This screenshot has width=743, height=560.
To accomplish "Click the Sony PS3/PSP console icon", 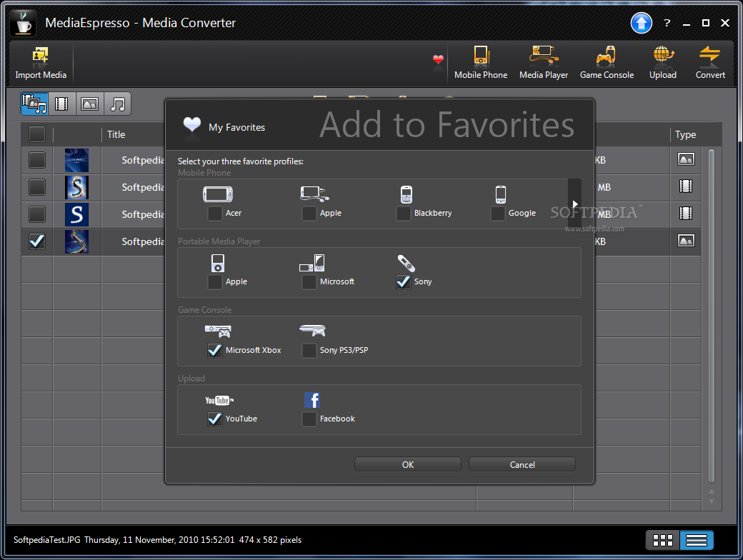I will click(x=313, y=330).
